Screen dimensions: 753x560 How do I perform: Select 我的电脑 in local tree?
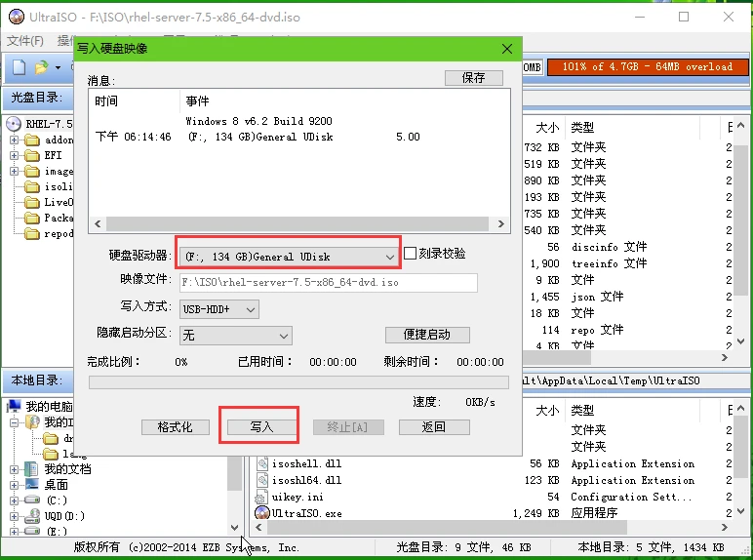pos(41,406)
